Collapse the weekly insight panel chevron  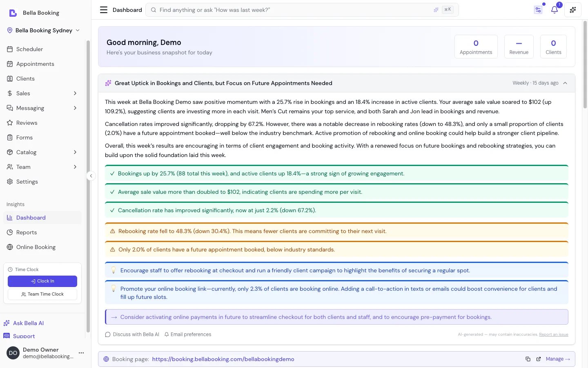pyautogui.click(x=565, y=83)
